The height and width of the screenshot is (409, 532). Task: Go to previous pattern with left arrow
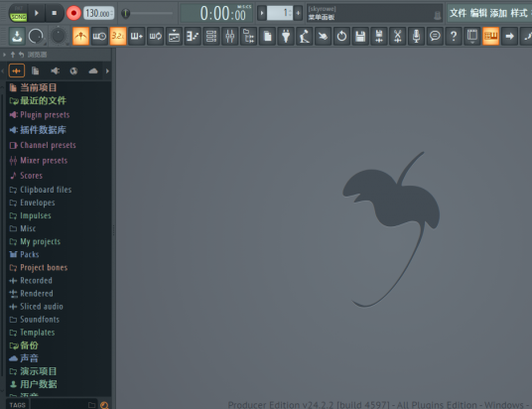262,13
